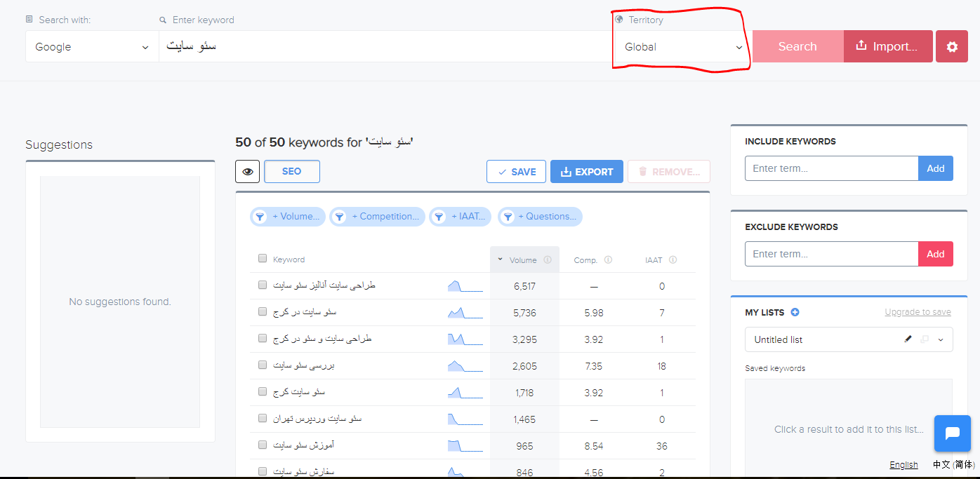
Task: Check the select-all Keyword checkbox
Action: click(263, 259)
